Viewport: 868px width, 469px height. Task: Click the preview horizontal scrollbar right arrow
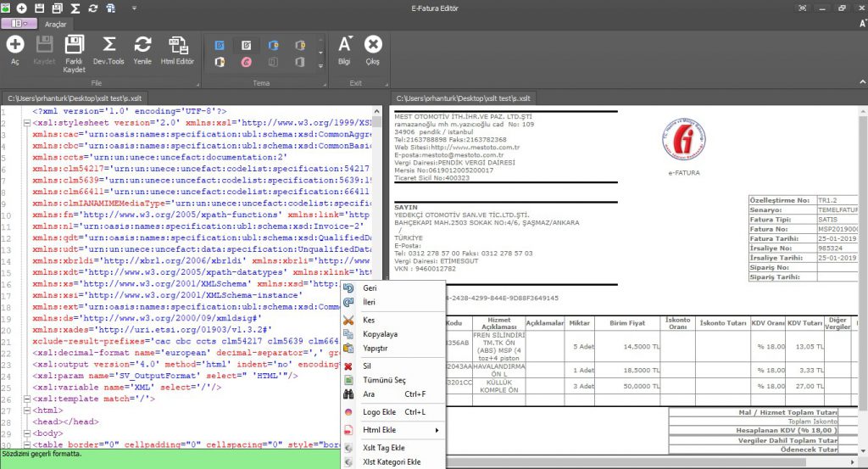pyautogui.click(x=853, y=462)
